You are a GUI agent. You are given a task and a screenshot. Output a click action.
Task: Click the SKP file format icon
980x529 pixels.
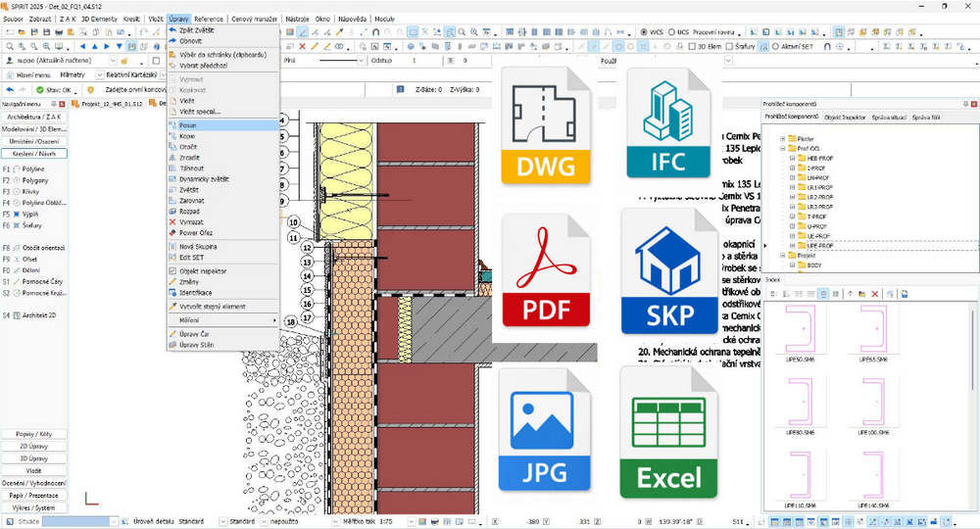669,271
